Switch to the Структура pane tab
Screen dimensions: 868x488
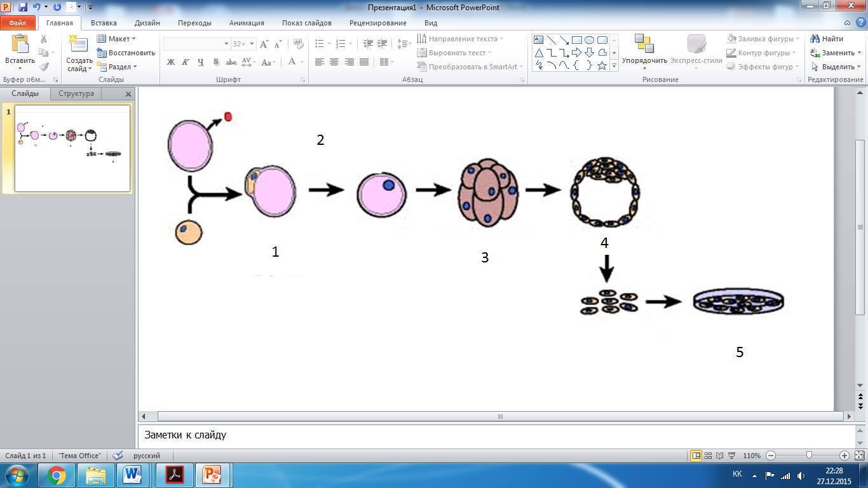tap(76, 93)
